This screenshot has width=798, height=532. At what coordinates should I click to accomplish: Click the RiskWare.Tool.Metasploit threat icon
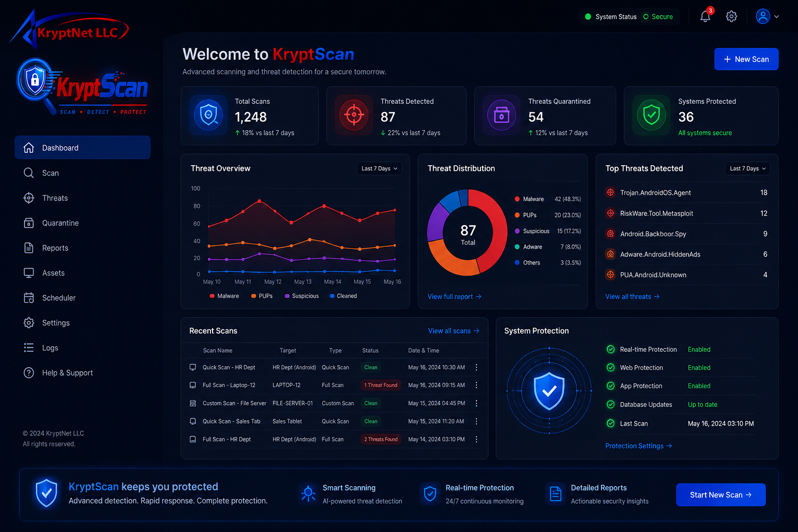click(610, 213)
